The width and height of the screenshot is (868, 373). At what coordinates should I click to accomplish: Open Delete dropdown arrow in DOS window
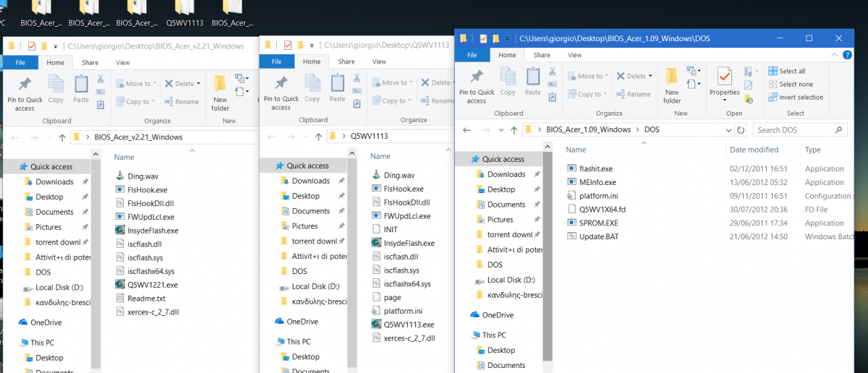point(650,76)
